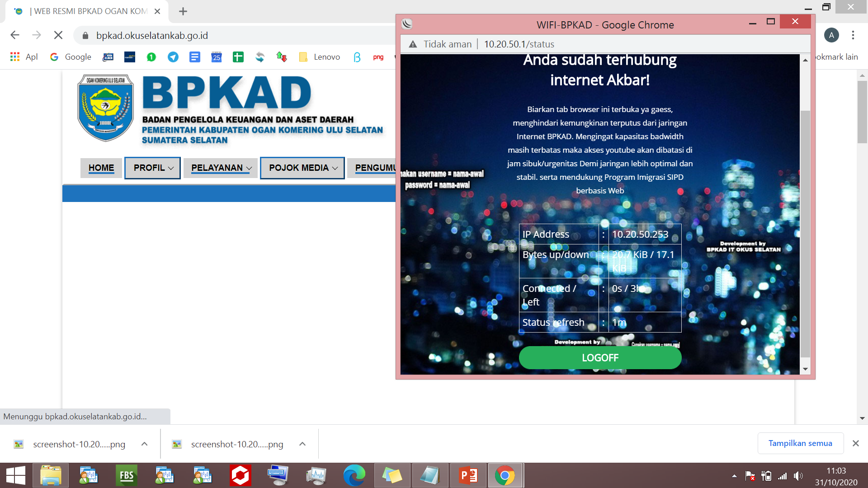868x488 pixels.
Task: Open the Google Sheets bookmark icon
Action: coord(238,57)
